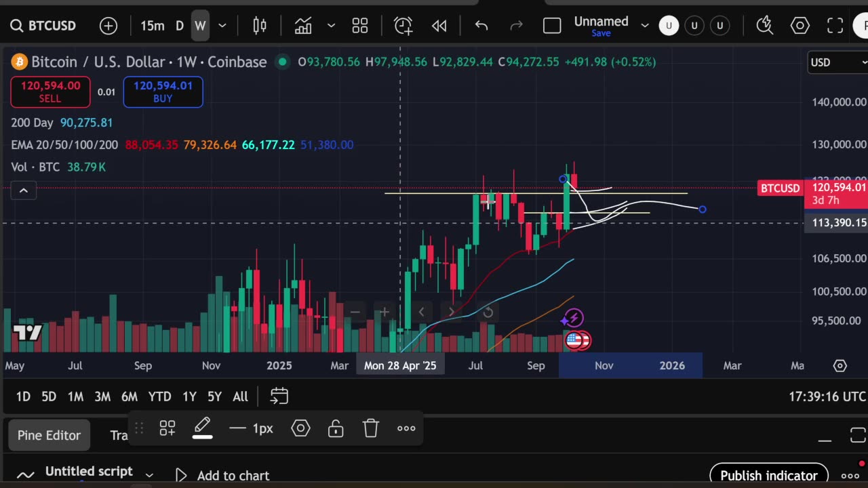This screenshot has width=868, height=488.
Task: Open time axis settings gear icon
Action: coord(840,366)
